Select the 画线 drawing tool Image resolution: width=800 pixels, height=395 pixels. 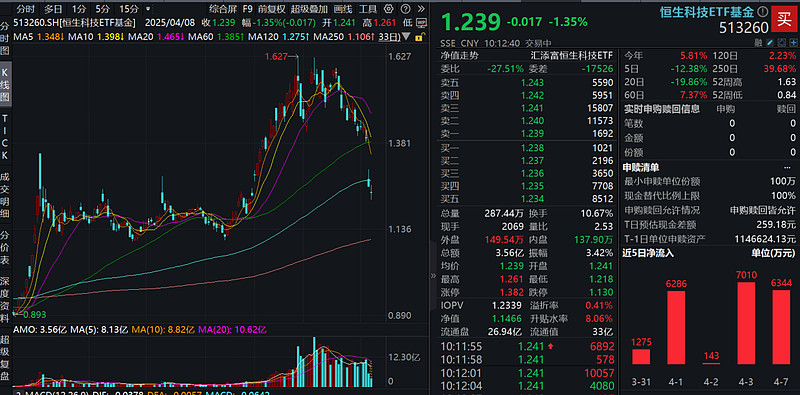(343, 9)
